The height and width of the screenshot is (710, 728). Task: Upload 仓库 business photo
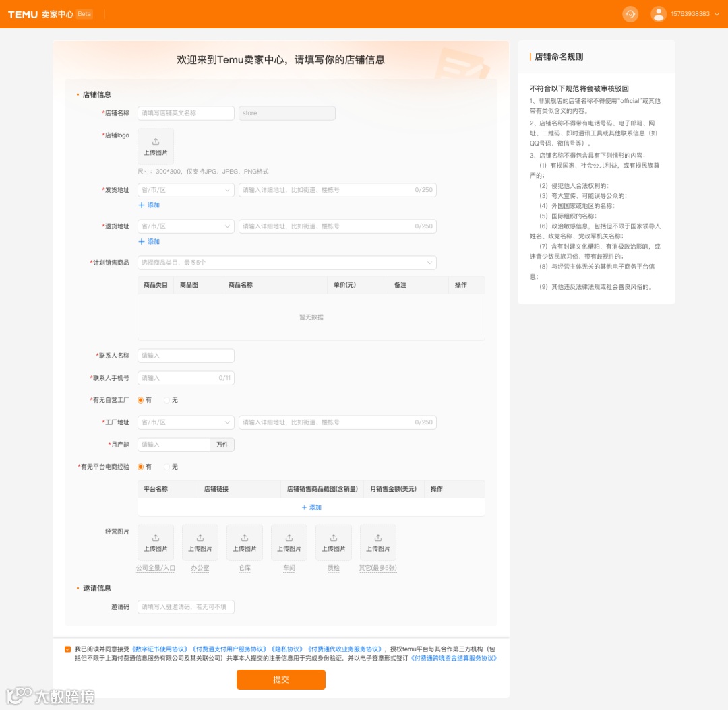245,543
